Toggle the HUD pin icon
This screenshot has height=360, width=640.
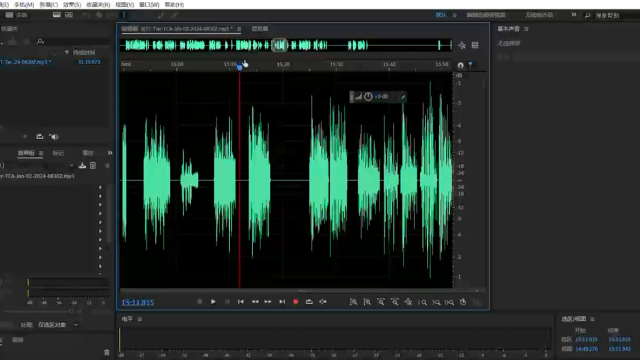click(x=402, y=97)
